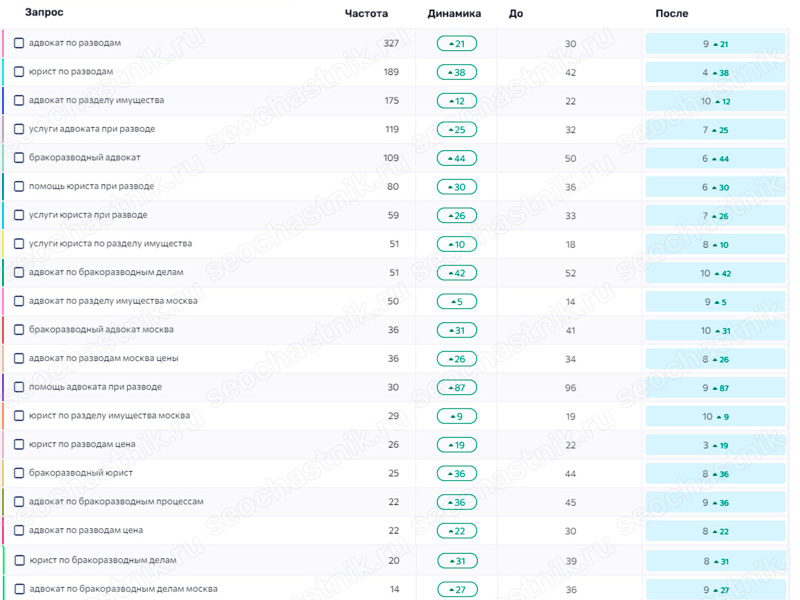Click the После cell showing 3 ▲19

click(715, 445)
